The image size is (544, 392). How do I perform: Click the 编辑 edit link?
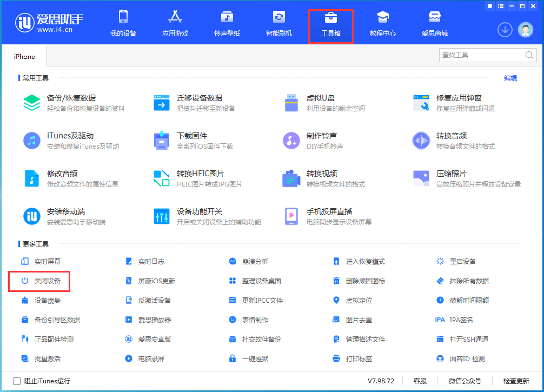coord(510,78)
